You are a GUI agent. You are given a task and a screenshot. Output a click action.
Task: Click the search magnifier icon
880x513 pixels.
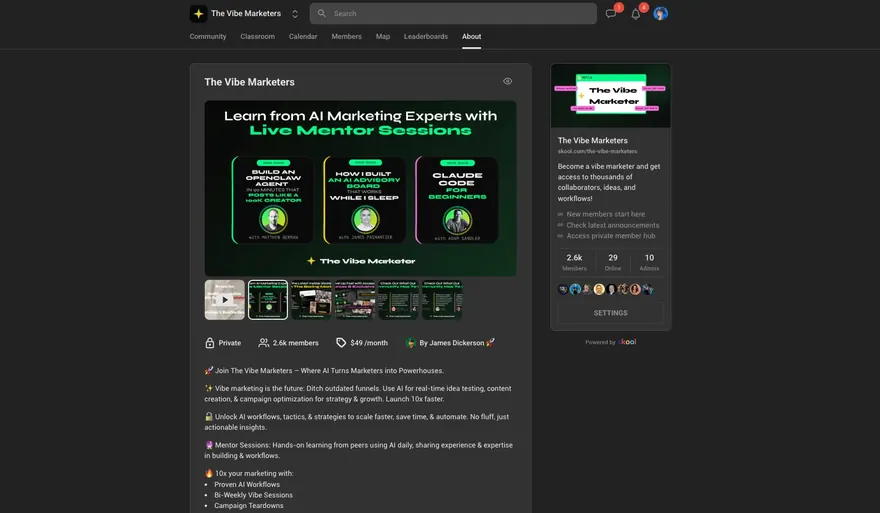click(x=322, y=13)
